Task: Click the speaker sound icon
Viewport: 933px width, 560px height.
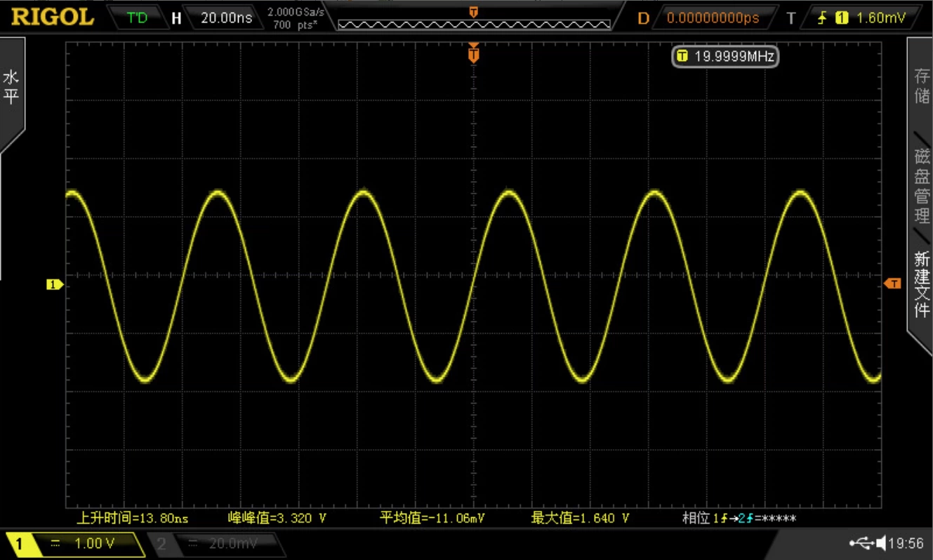Action: point(880,542)
